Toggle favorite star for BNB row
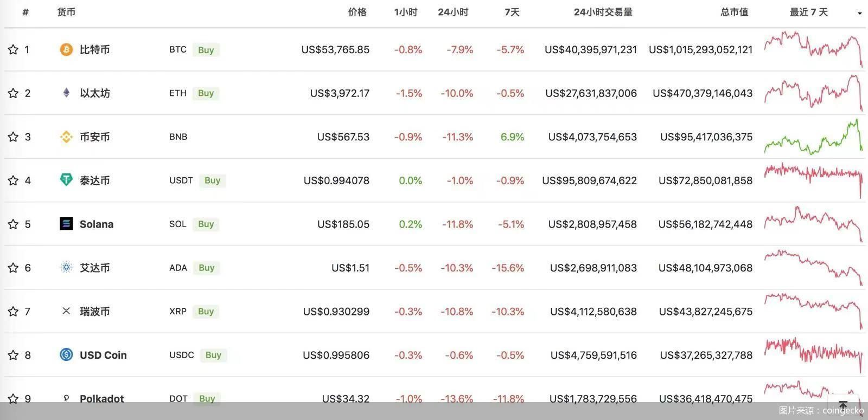868x420 pixels. point(13,137)
